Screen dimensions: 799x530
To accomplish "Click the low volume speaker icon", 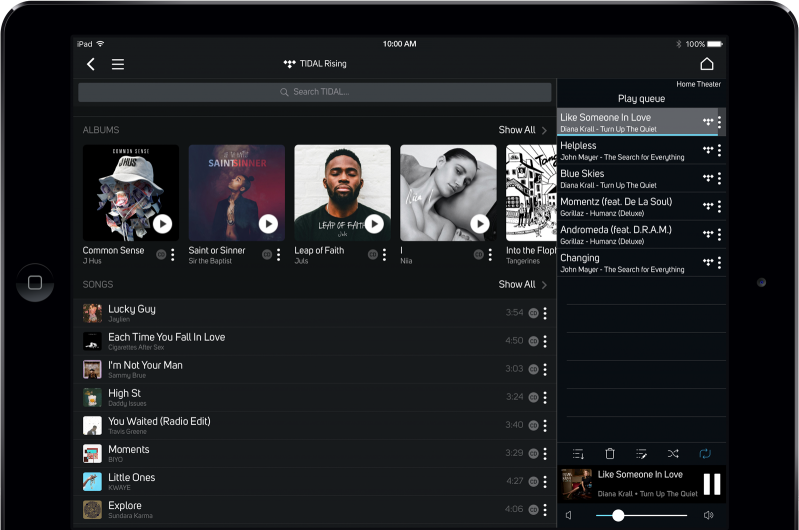I will pos(569,515).
